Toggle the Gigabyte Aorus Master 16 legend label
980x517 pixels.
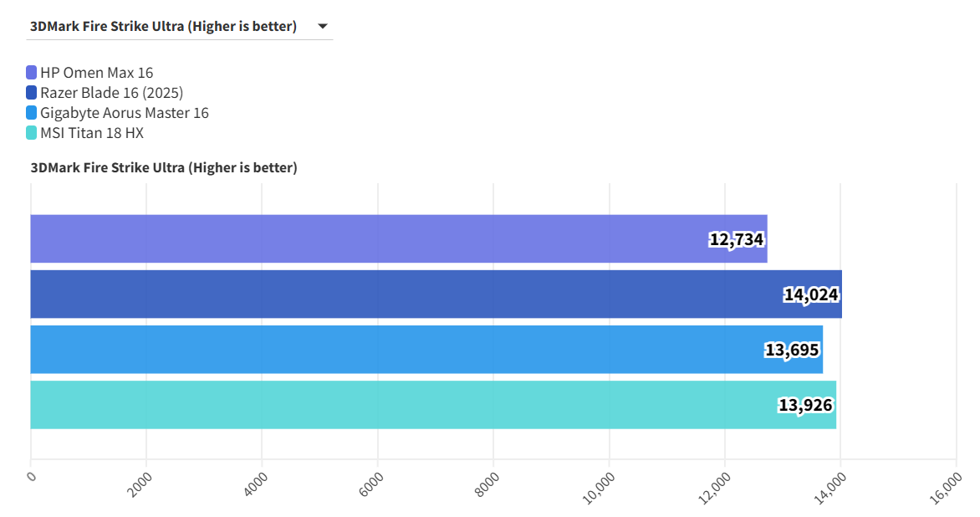click(x=124, y=113)
